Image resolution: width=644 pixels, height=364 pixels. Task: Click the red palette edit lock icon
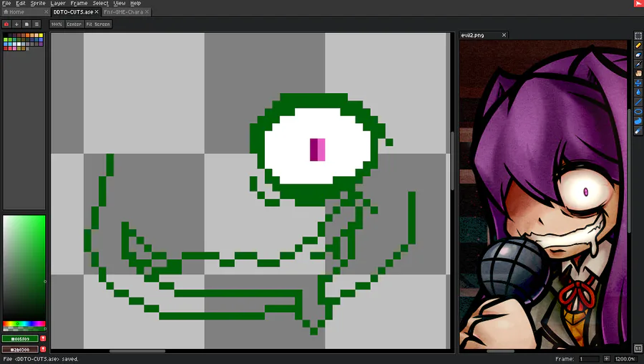(x=6, y=24)
